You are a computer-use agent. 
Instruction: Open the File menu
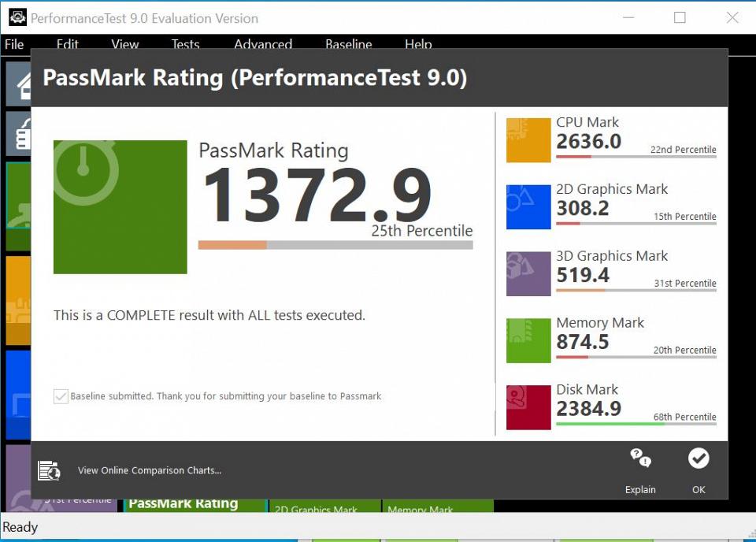[14, 44]
